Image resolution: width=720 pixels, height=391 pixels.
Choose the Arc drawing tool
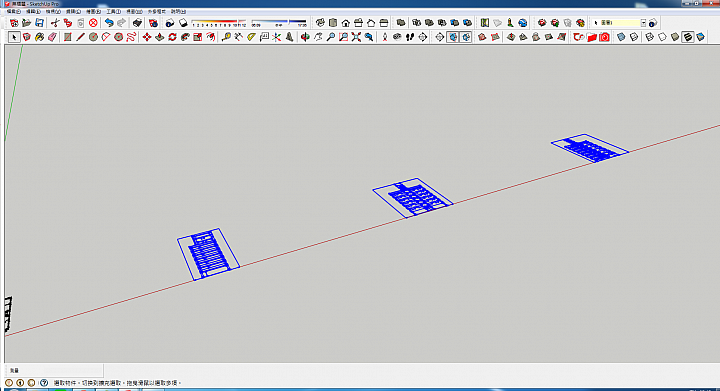(106, 37)
